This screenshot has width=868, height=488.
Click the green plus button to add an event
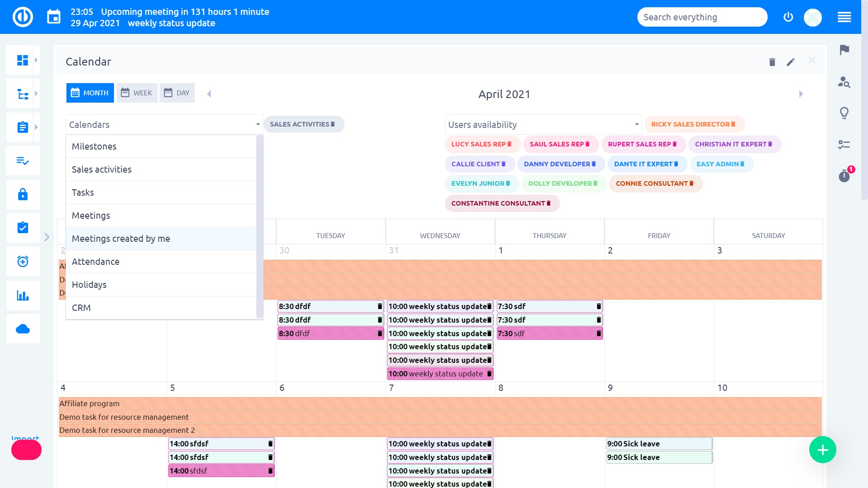(822, 449)
